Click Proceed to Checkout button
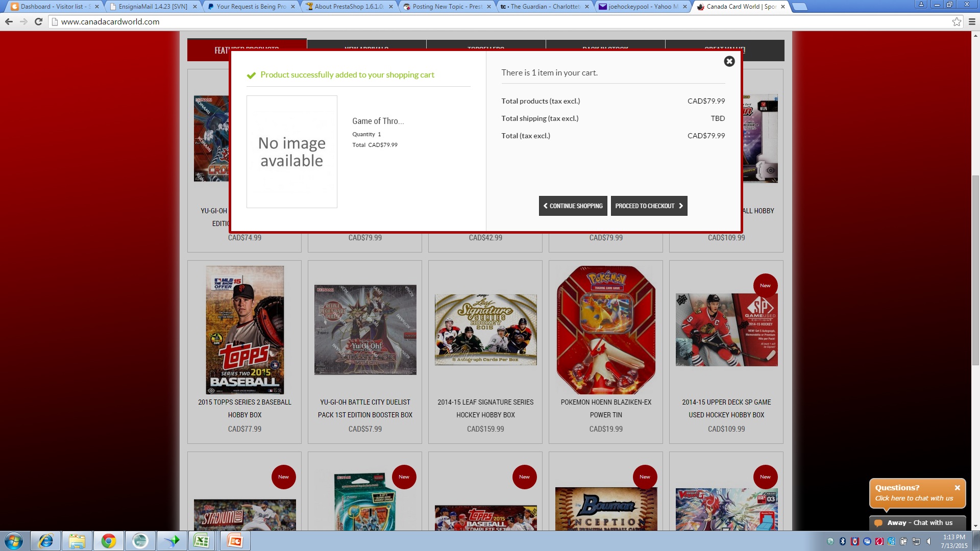980x551 pixels. [649, 206]
